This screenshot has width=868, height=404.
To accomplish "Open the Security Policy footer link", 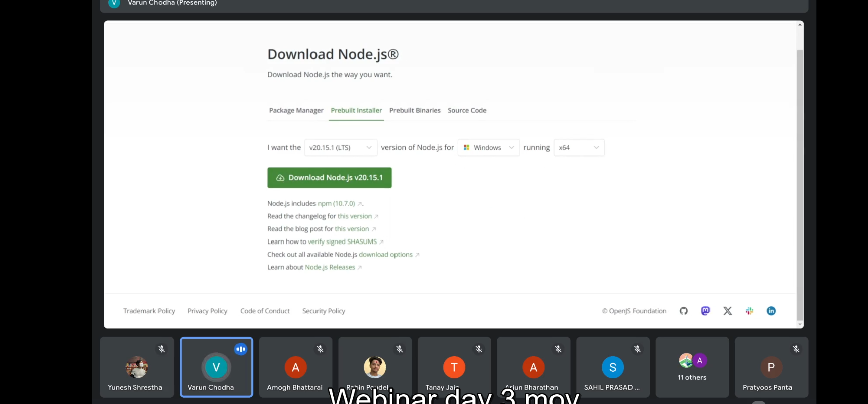I will pos(324,311).
